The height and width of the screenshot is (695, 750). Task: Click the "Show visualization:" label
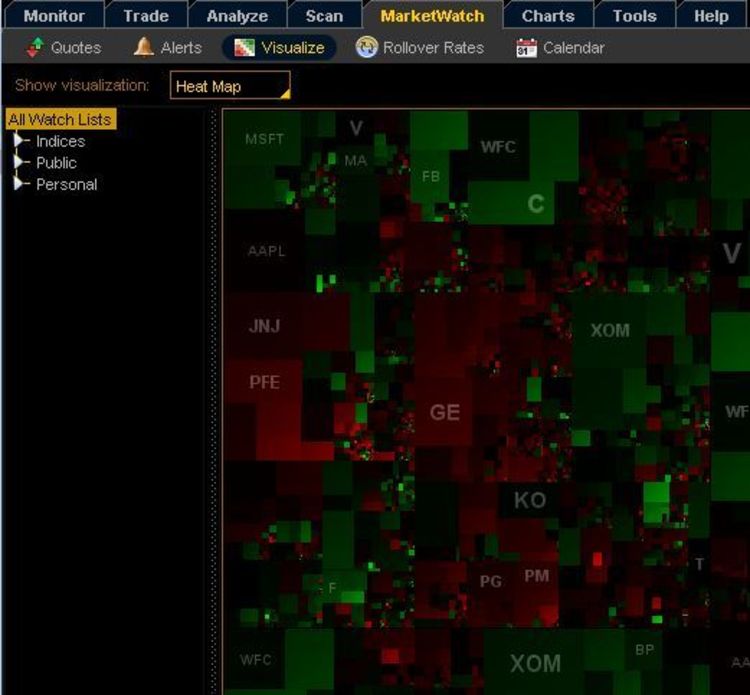[82, 85]
